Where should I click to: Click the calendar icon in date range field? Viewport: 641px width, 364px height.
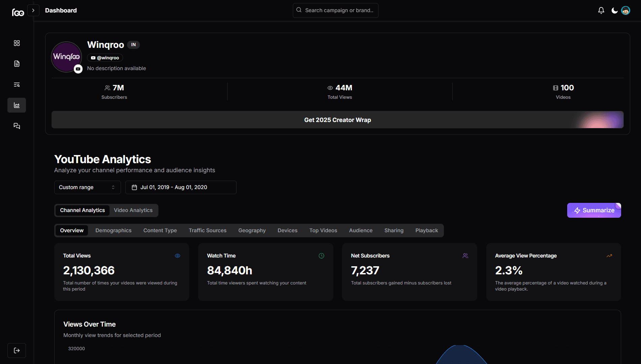tap(134, 187)
